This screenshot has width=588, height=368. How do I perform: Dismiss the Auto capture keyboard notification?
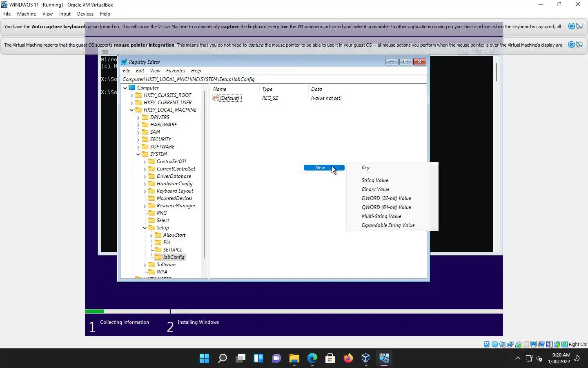(x=571, y=26)
